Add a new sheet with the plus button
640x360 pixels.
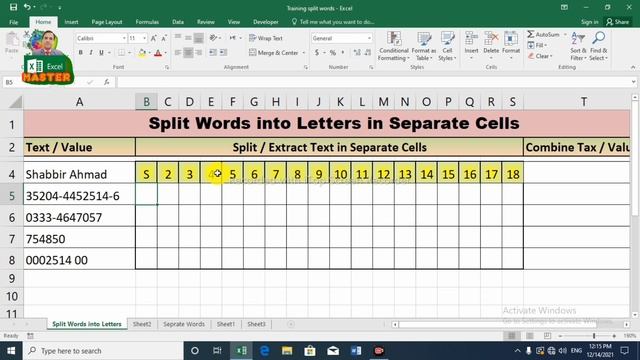[291, 324]
